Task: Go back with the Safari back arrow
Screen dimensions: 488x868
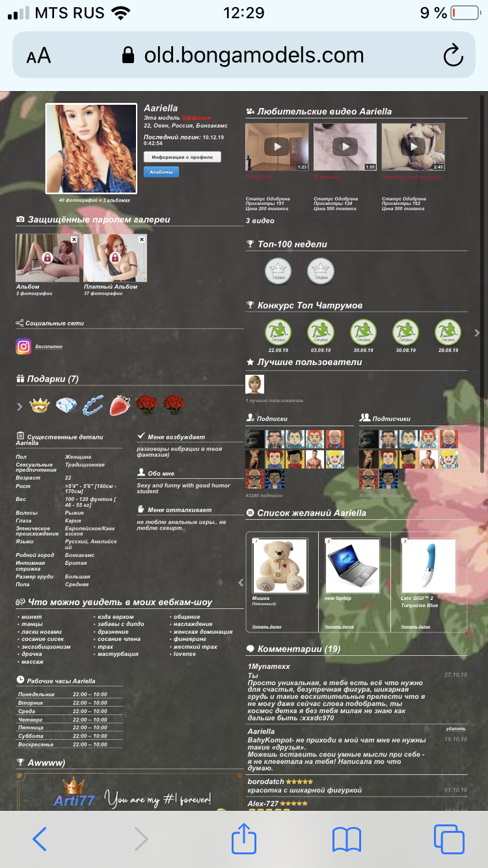Action: (40, 839)
